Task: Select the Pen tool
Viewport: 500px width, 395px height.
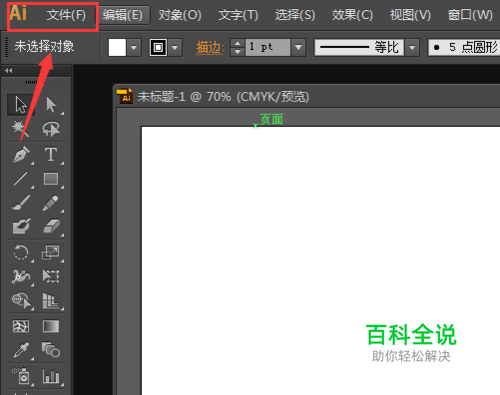Action: point(21,155)
